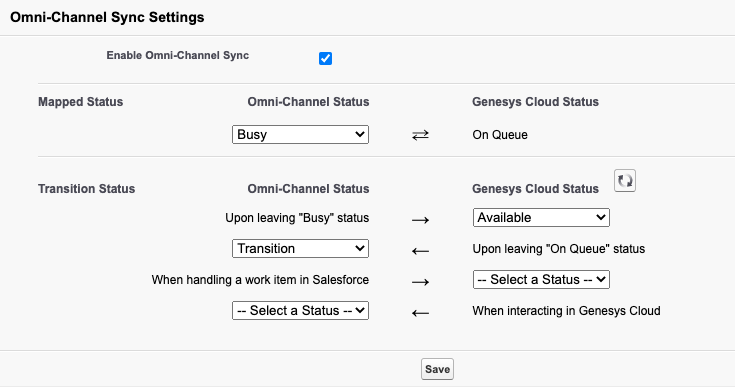Refresh the Genesys Cloud Status list
Screen dimensions: 735x389
pyautogui.click(x=625, y=181)
